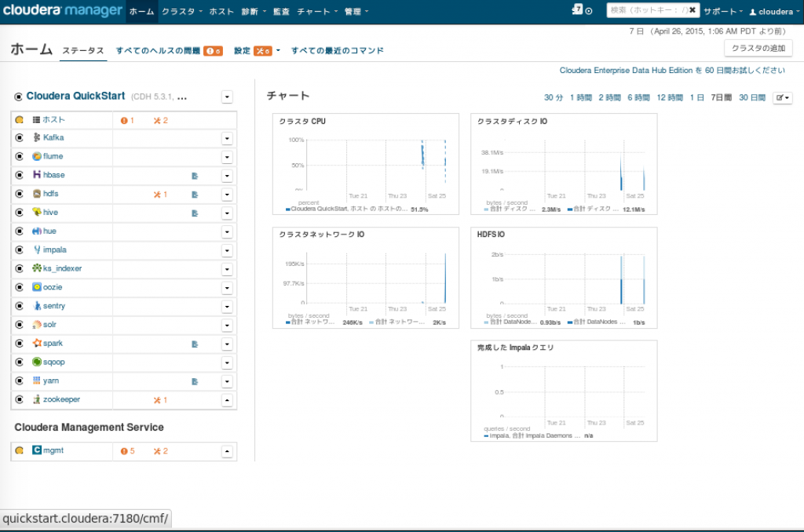Switch to the すべてのヘルスの問題 tab

170,51
